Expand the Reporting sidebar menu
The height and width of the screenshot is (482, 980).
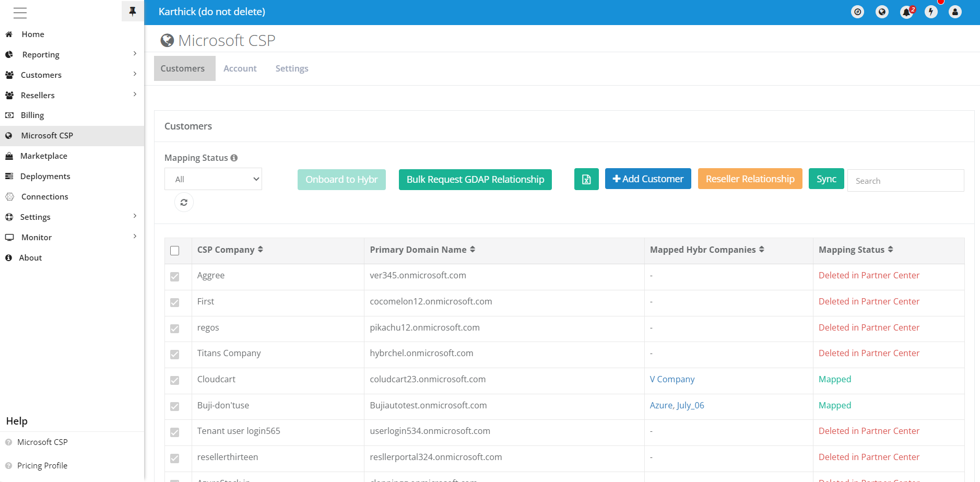pyautogui.click(x=72, y=54)
